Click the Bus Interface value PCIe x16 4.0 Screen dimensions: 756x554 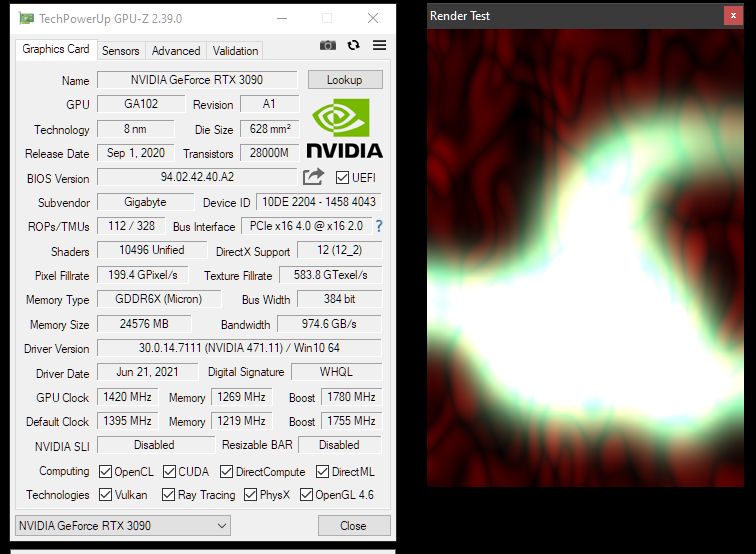click(x=306, y=226)
